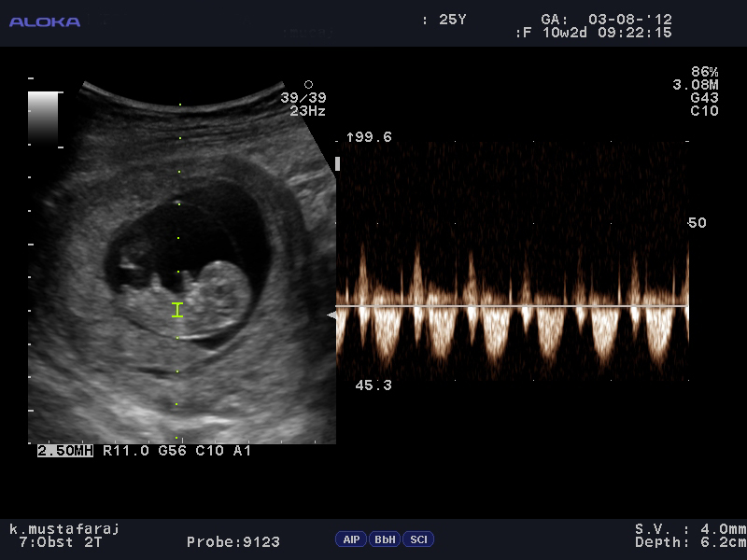Click the 45.3 lower velocity scale value

[x=373, y=385]
